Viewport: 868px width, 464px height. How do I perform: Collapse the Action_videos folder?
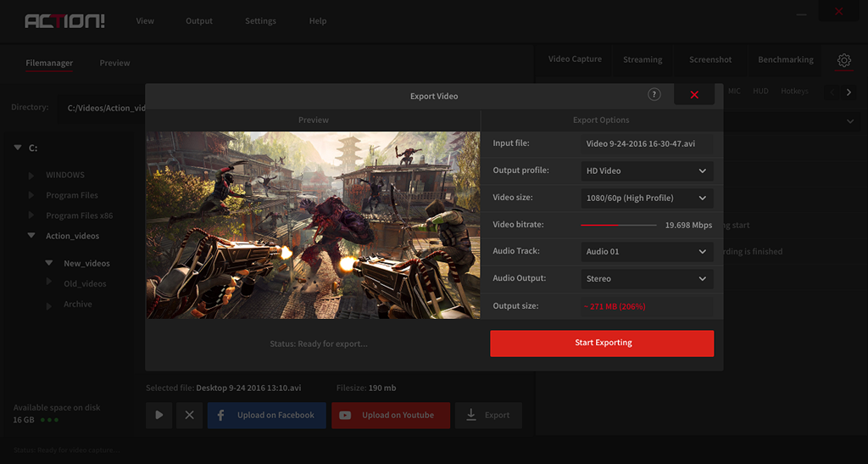click(31, 236)
